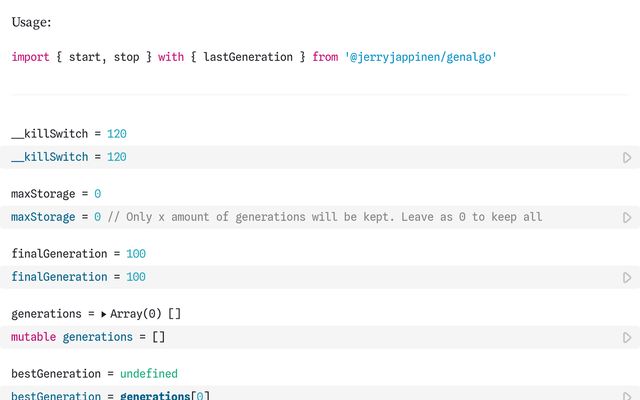Viewport: 640px width, 400px height.
Task: Click the 'import' keyword in usage code
Action: (30, 57)
